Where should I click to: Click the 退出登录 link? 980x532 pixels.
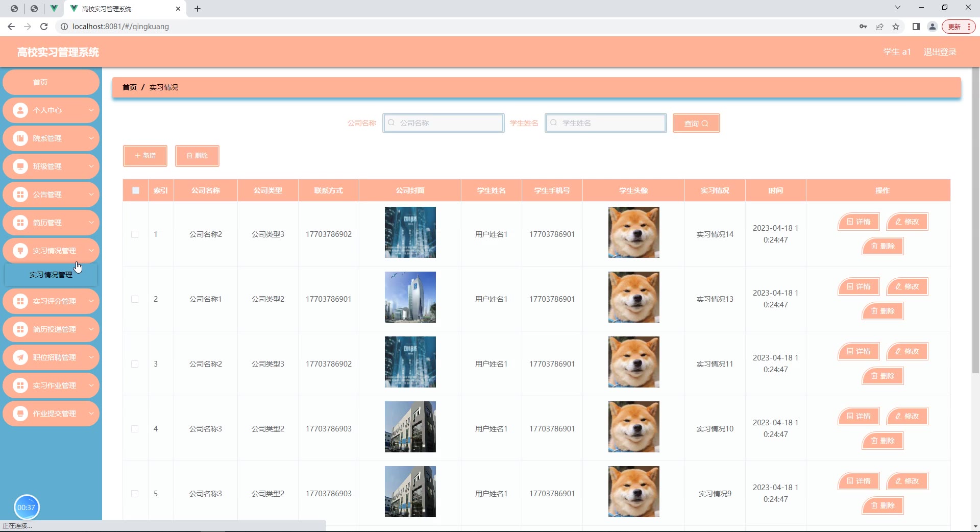coord(940,52)
